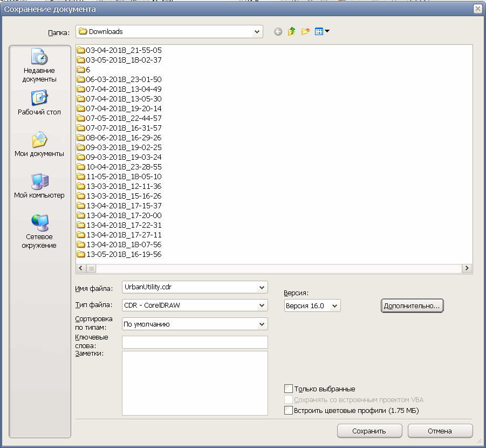Select the folder icon of 09-03-2018_19-03-24
The width and height of the screenshot is (486, 448).
[81, 157]
